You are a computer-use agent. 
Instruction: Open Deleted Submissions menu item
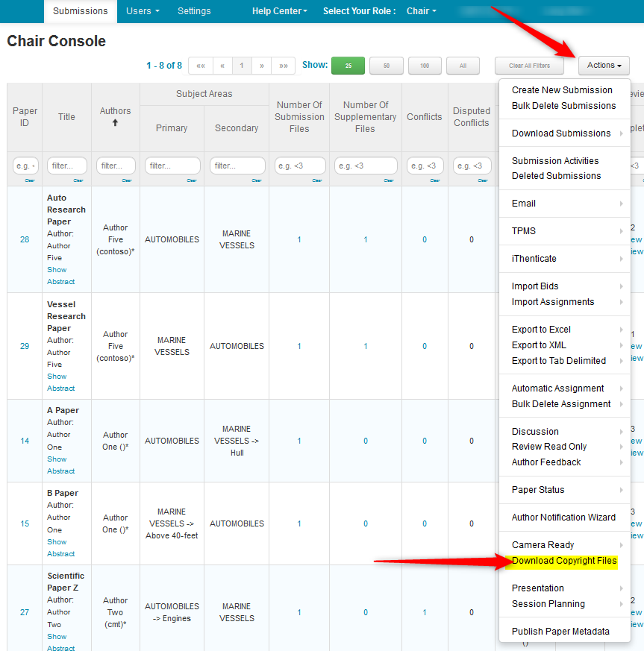(557, 176)
